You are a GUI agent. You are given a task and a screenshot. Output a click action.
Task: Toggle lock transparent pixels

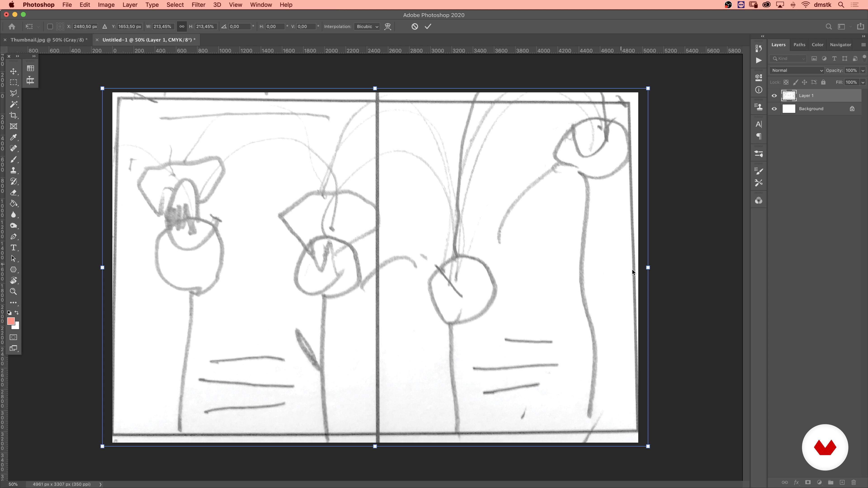pos(786,82)
